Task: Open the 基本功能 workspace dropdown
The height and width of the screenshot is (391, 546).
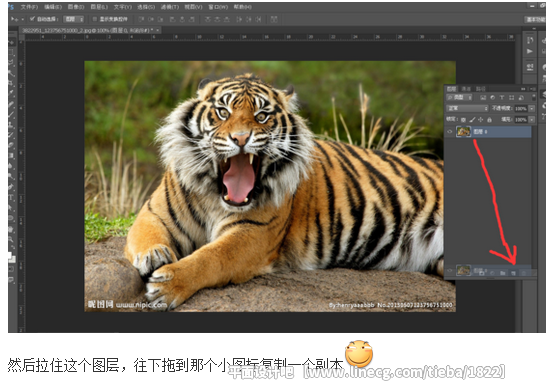Action: click(x=535, y=19)
